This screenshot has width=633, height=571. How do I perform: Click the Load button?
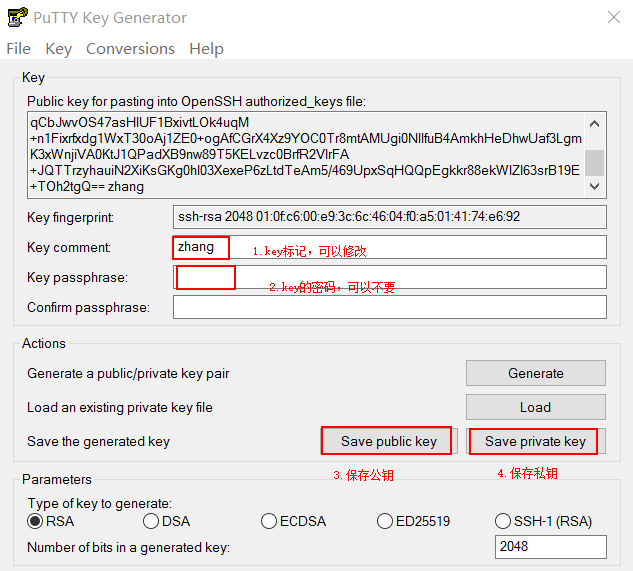(536, 407)
